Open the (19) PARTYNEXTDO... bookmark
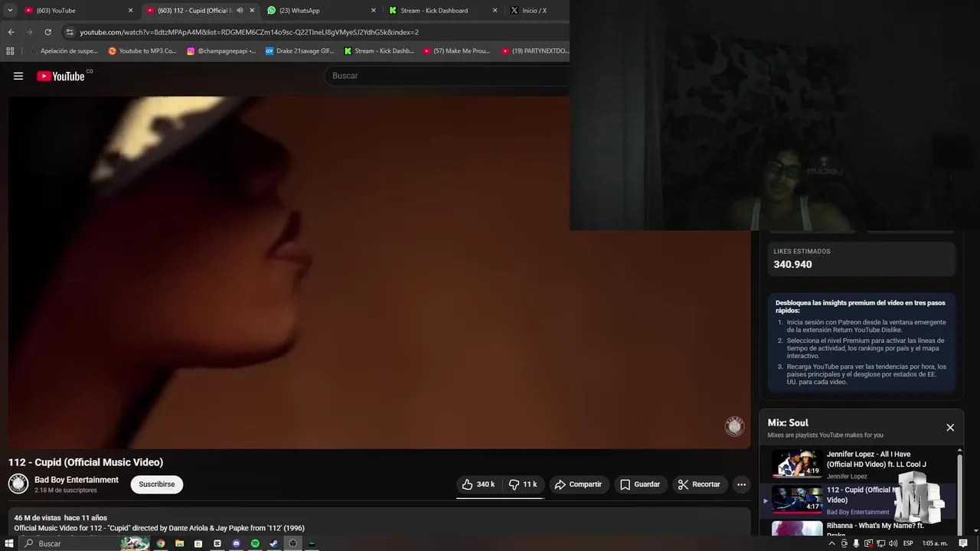 (535, 51)
